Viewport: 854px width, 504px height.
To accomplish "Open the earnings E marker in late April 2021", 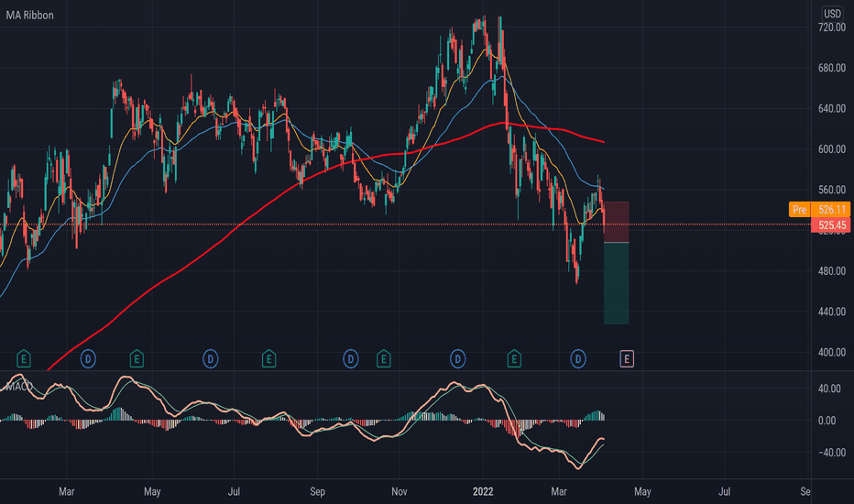I will pyautogui.click(x=137, y=358).
